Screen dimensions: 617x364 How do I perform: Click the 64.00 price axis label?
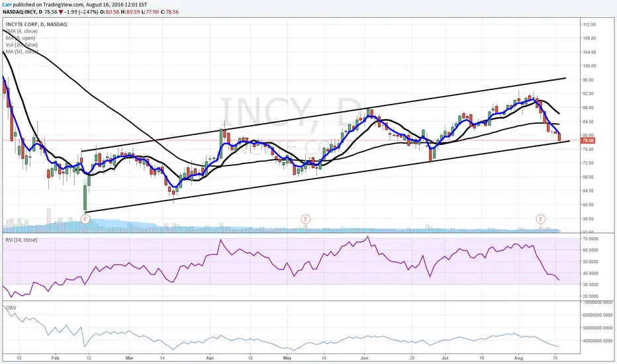point(589,191)
